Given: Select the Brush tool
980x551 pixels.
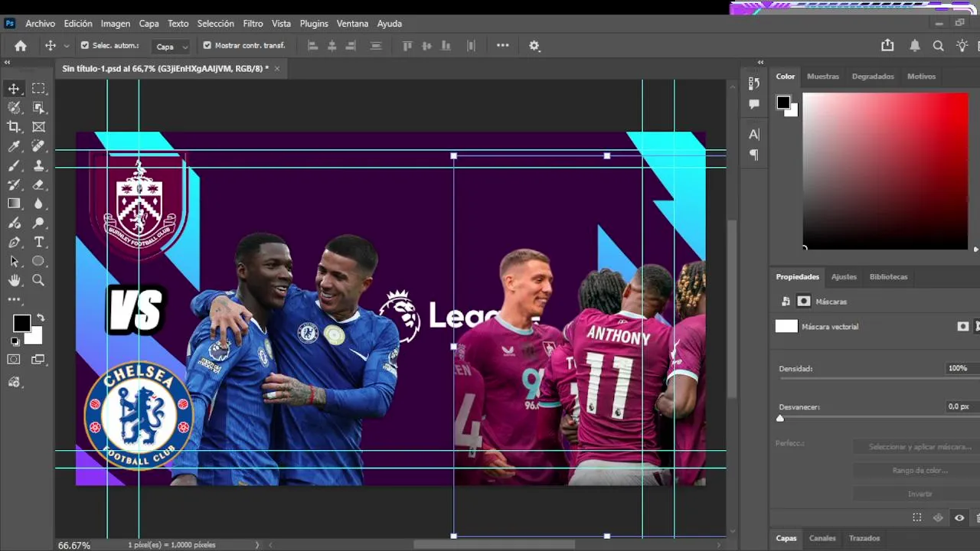Looking at the screenshot, I should [14, 165].
